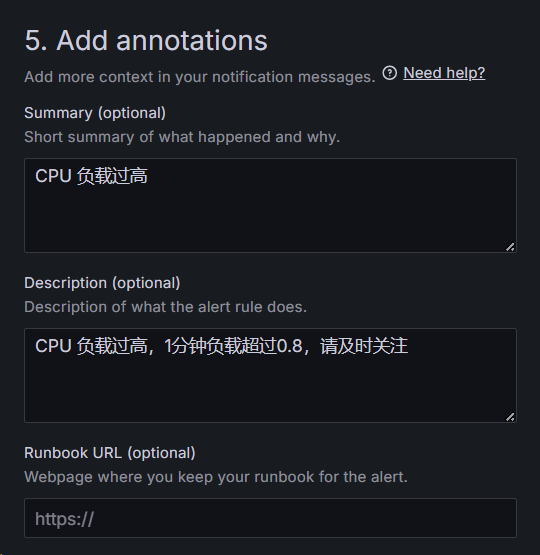Click "Add more context in your notification messages" text
The image size is (540, 555).
(x=200, y=77)
